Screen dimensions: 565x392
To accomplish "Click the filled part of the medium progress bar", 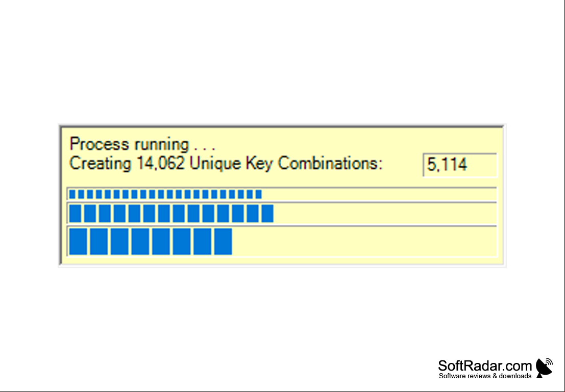I will 171,214.
